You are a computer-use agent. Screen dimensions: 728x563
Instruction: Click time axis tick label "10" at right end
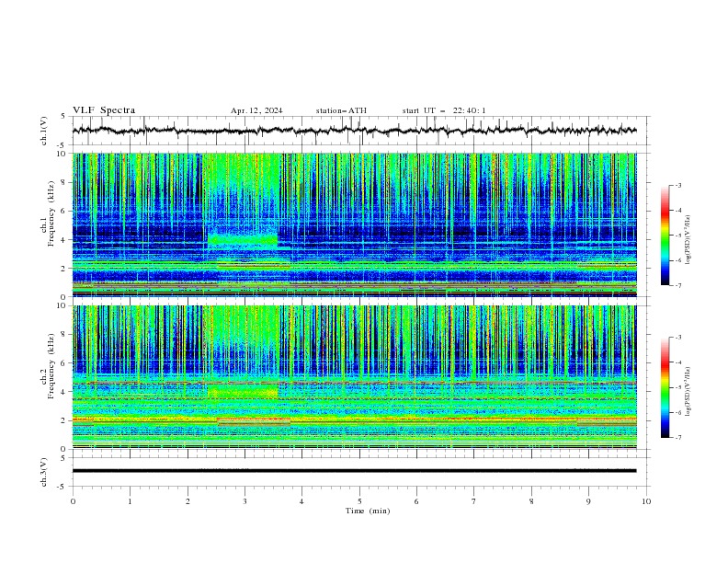646,501
